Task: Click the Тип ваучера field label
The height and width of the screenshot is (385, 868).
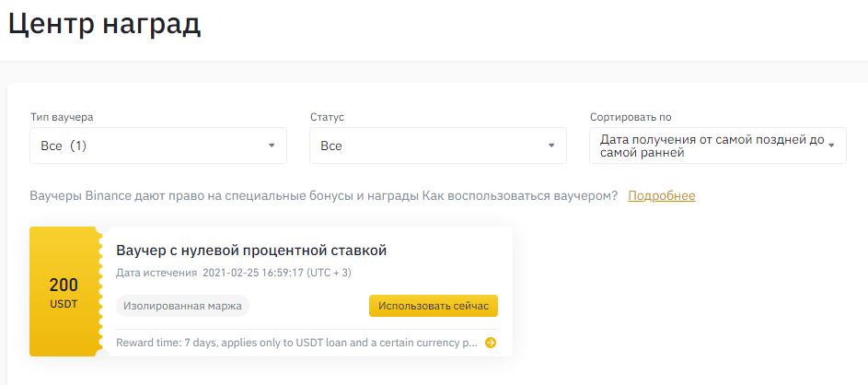Action: coord(62,118)
